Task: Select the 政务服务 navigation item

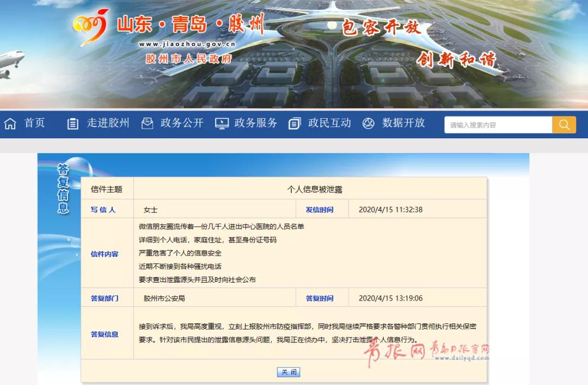Action: pos(256,123)
